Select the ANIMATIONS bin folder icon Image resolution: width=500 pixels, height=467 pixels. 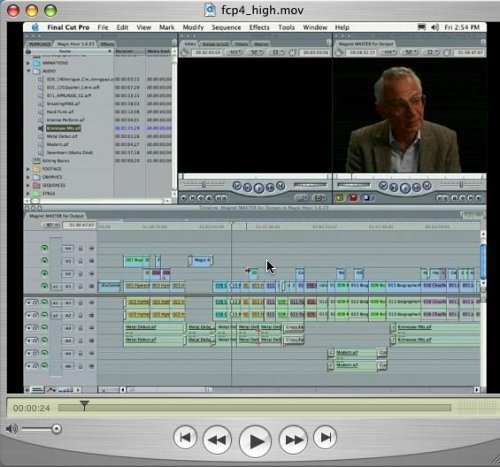[x=37, y=63]
